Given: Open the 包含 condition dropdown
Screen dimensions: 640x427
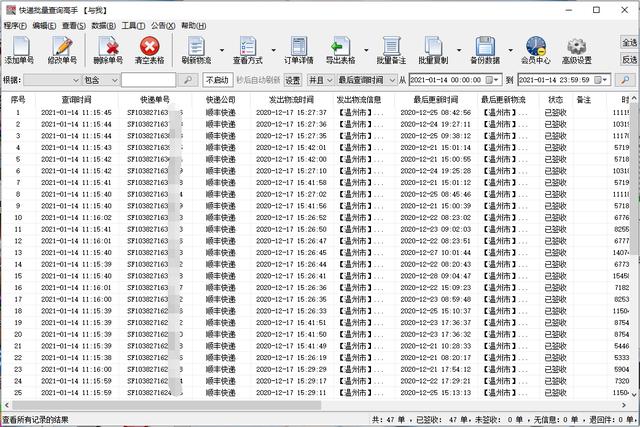Looking at the screenshot, I should 112,80.
